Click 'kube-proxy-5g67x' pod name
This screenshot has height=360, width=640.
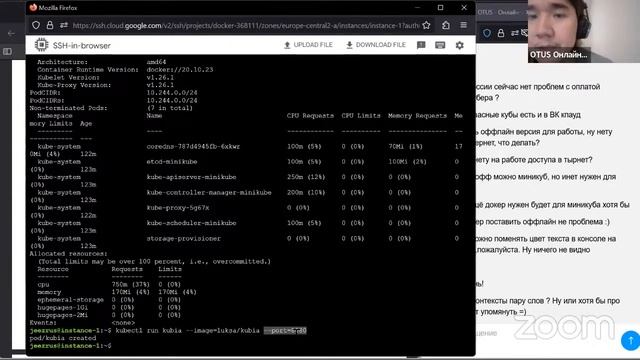coord(178,208)
